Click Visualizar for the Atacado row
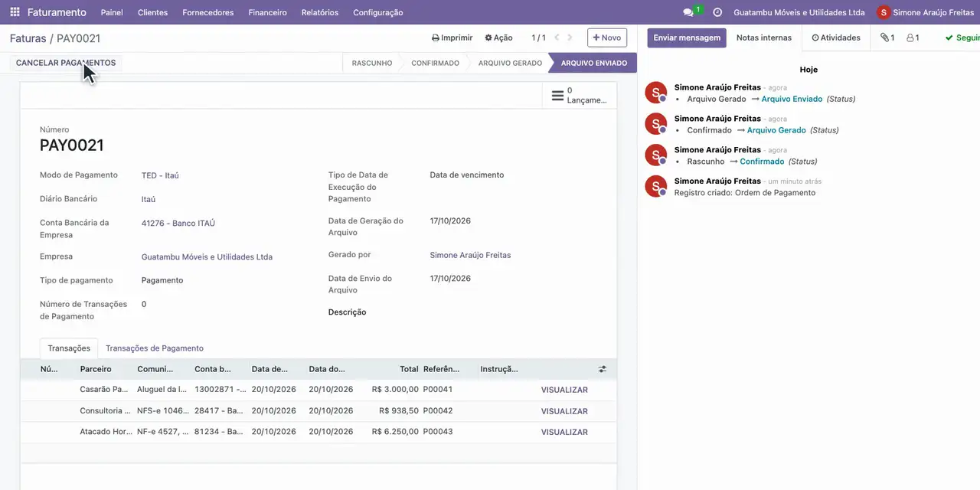 (x=564, y=432)
